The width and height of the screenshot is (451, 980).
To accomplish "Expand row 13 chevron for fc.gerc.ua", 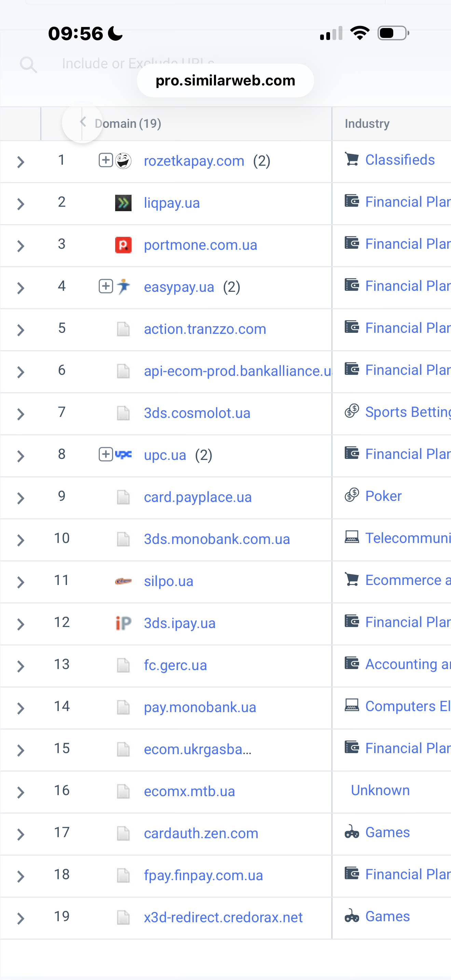I will click(21, 667).
